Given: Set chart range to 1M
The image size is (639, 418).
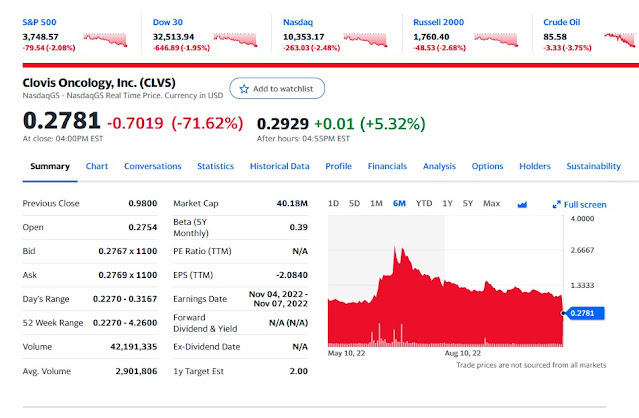Looking at the screenshot, I should pos(376,203).
